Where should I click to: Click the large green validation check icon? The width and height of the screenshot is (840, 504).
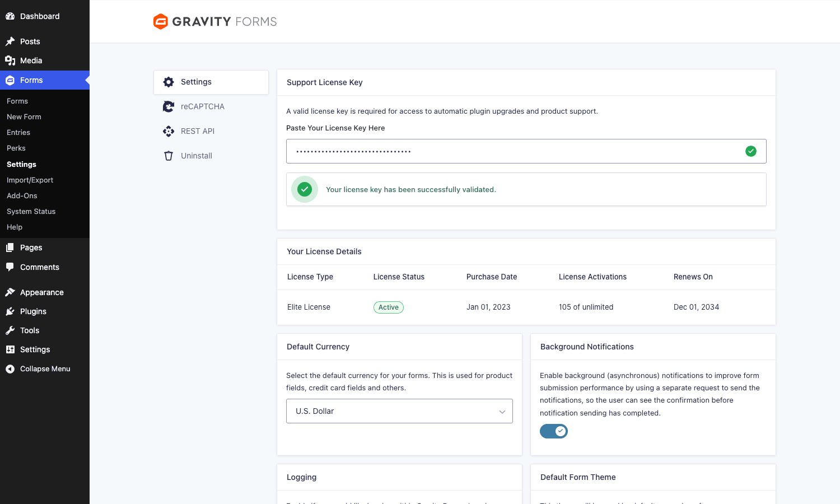(x=305, y=189)
